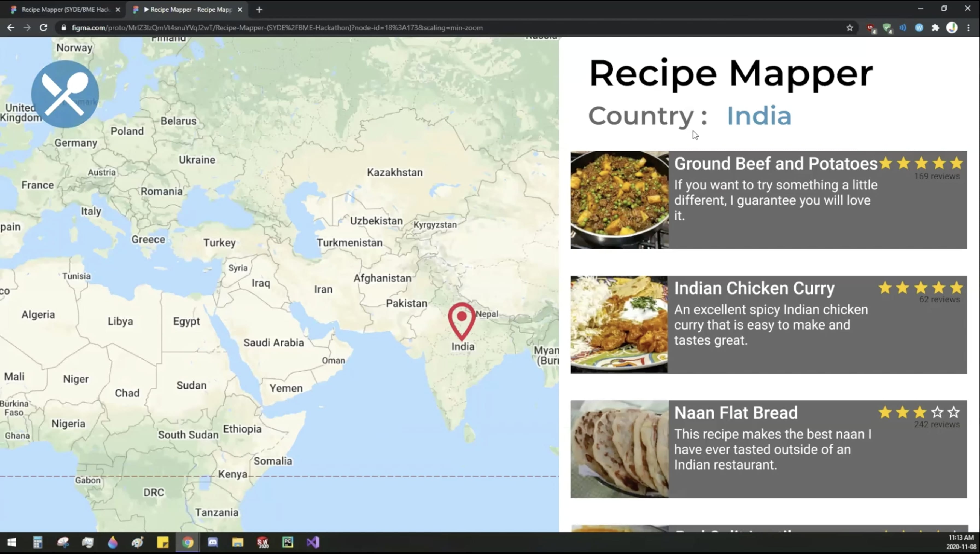Open the Chrome extensions puzzle icon
Screen dimensions: 980x554
pyautogui.click(x=935, y=28)
